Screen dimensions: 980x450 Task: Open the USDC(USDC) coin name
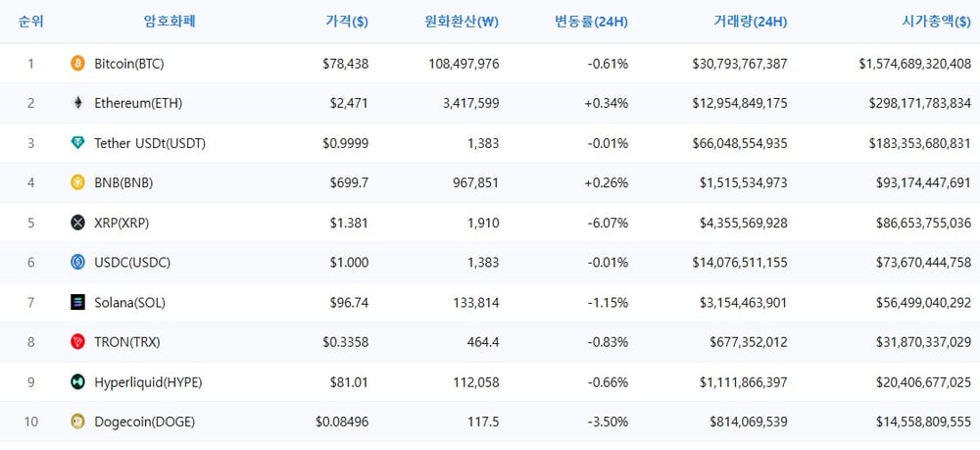(x=132, y=263)
